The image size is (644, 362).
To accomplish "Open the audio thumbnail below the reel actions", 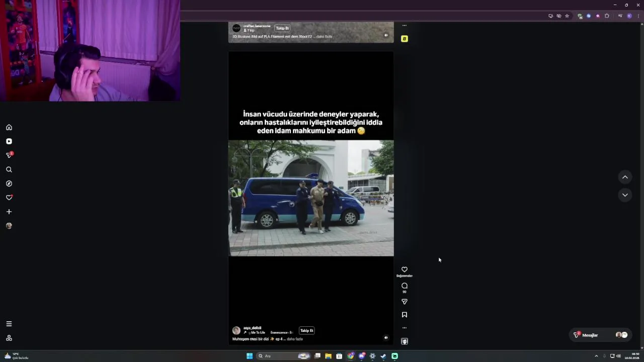I will click(405, 341).
